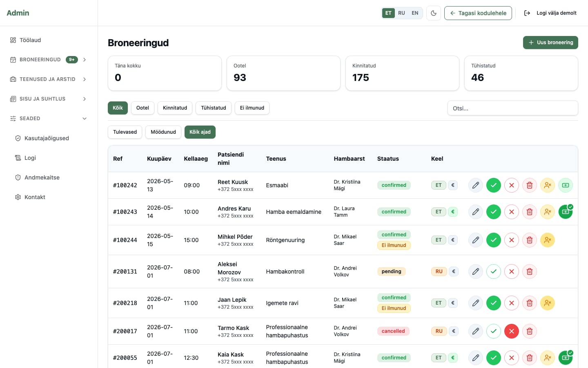Click the Ootel summary card showing 93
588x368 pixels.
(x=283, y=73)
